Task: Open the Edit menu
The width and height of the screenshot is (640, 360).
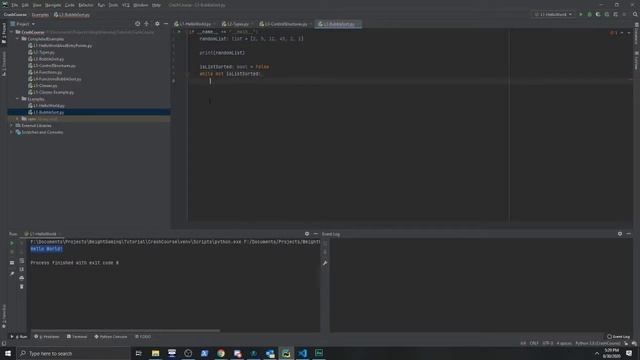Action: [x=25, y=5]
